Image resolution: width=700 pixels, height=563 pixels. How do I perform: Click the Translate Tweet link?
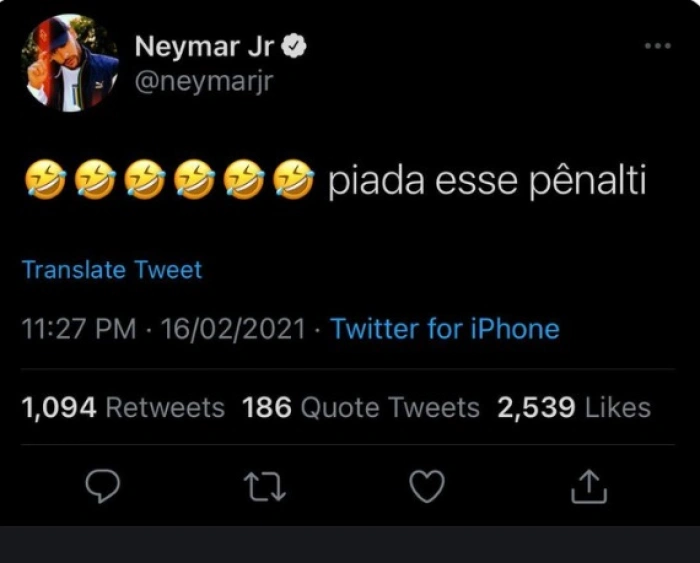112,270
